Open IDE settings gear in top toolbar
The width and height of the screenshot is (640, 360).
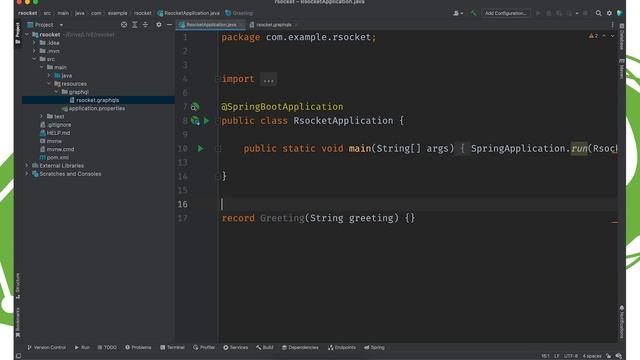tap(609, 13)
